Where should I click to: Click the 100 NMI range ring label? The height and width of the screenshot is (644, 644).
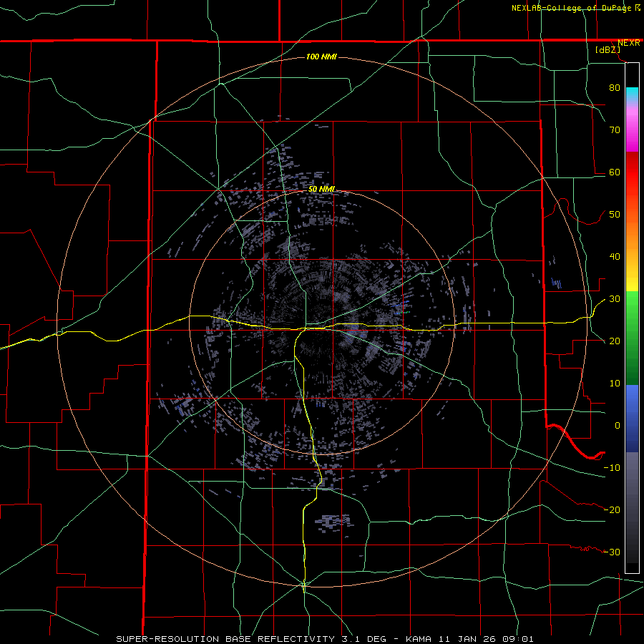[x=321, y=57]
